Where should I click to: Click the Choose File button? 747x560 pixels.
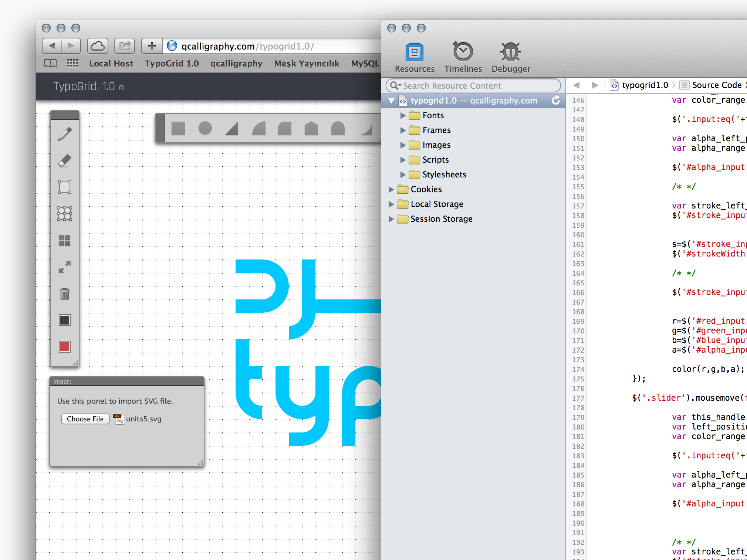point(85,419)
